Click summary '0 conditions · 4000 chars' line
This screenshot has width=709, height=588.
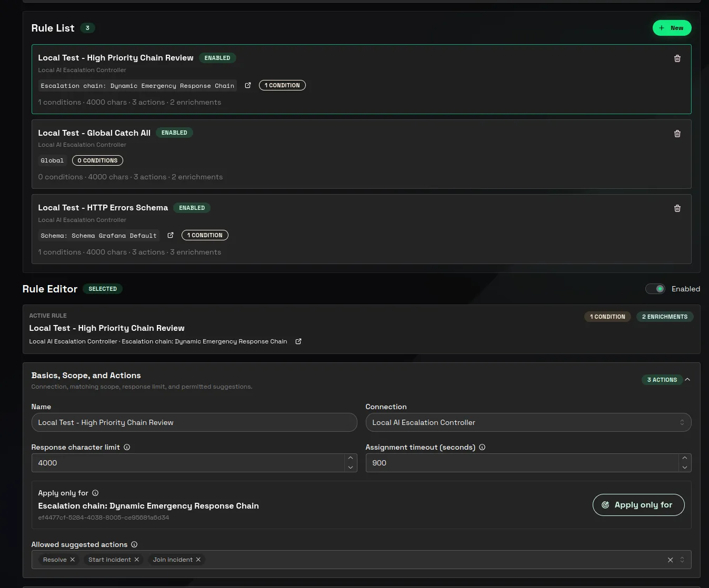(x=131, y=177)
